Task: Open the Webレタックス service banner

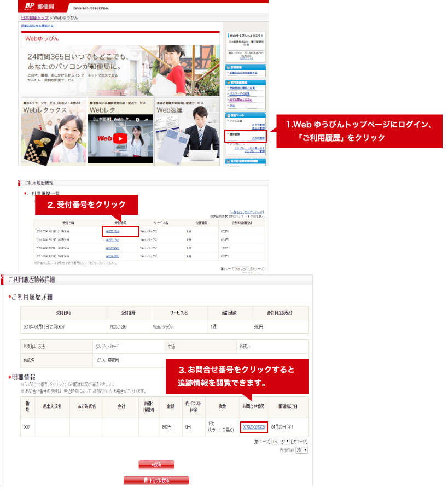Action: [54, 131]
